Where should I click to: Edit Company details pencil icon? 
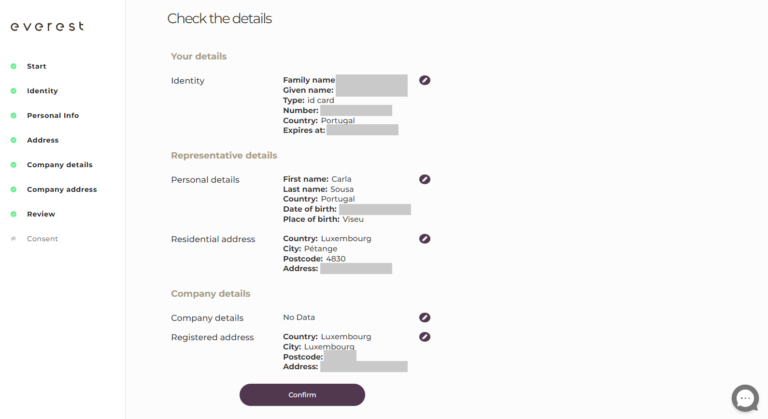click(425, 318)
